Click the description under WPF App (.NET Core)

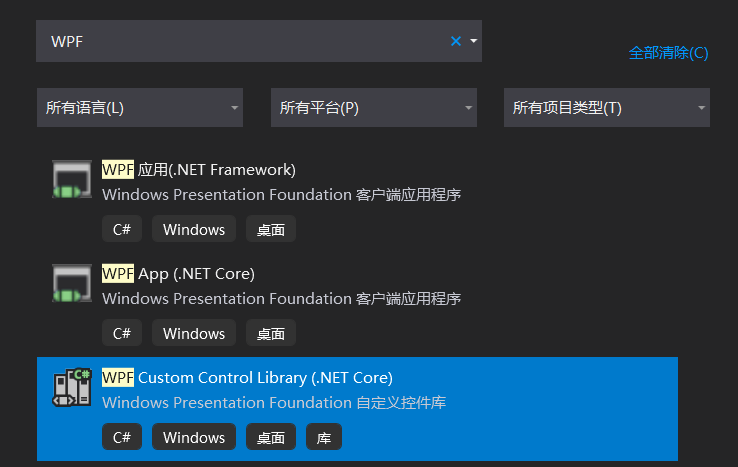coord(281,298)
